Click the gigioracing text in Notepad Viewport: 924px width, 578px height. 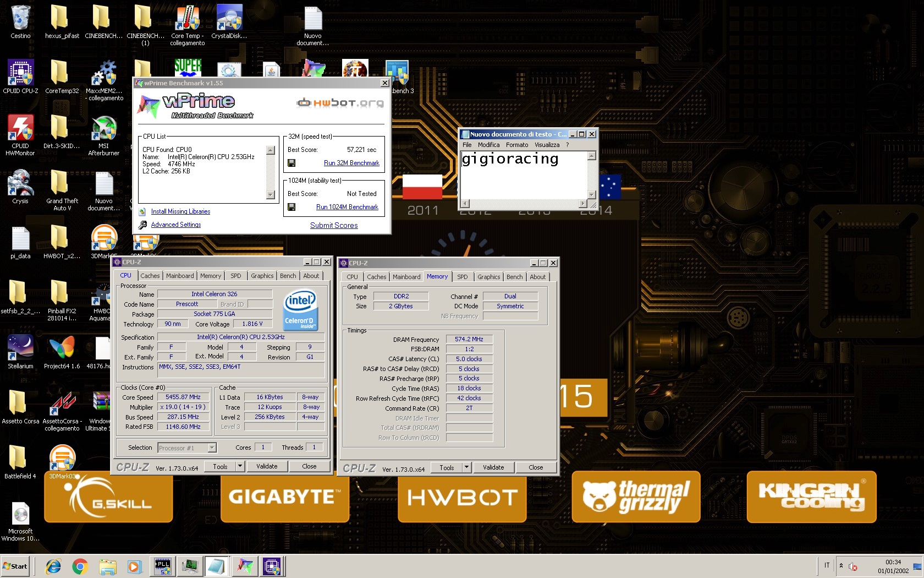(510, 159)
